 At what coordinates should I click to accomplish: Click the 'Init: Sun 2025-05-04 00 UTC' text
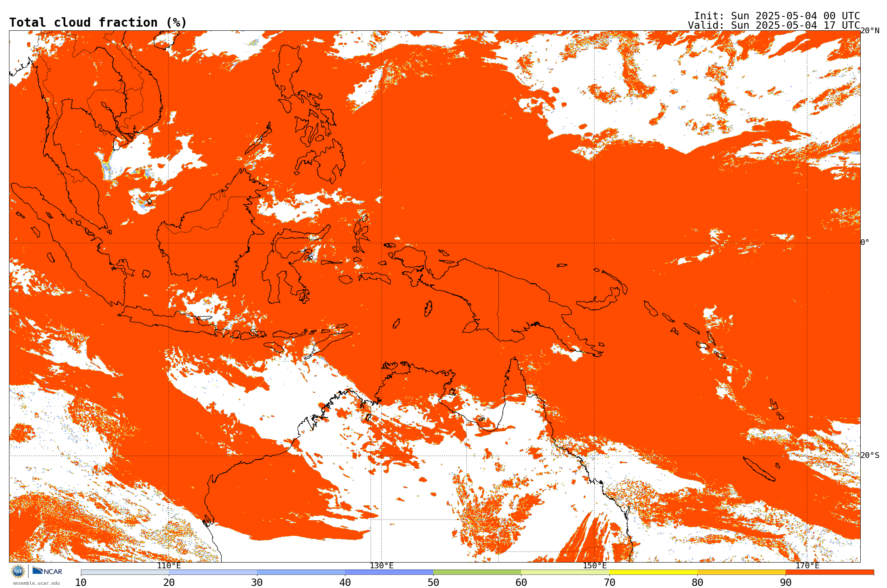pos(777,16)
